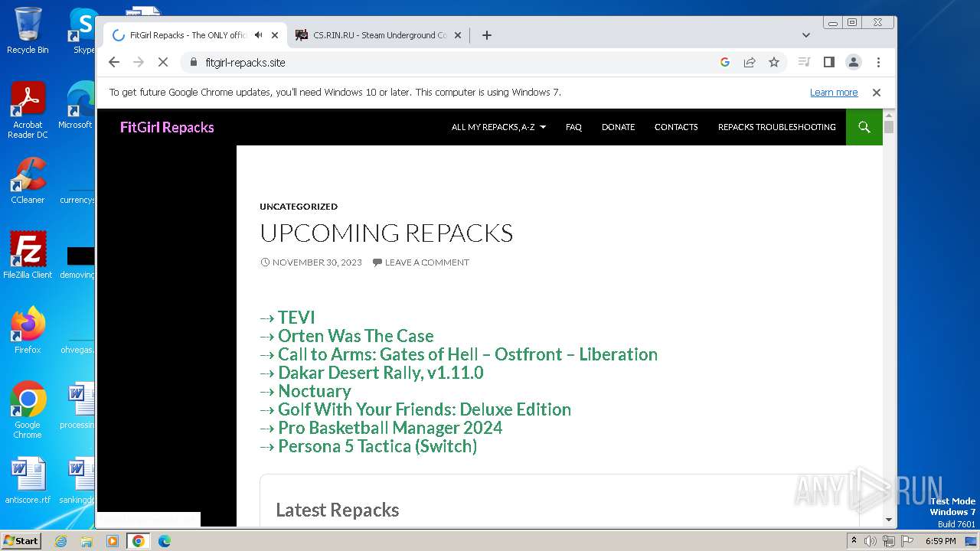Bookmark this page with the star
The image size is (980, 551).
[x=774, y=62]
